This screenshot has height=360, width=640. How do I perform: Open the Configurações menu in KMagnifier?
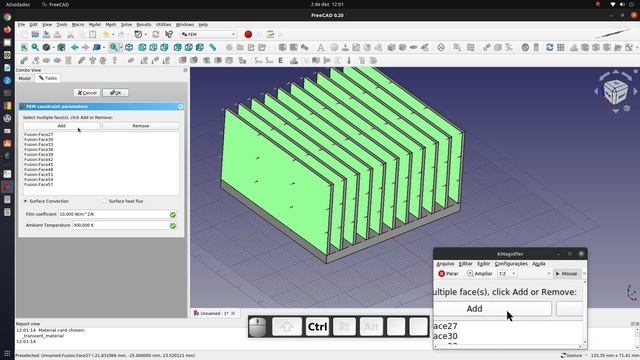coord(511,264)
